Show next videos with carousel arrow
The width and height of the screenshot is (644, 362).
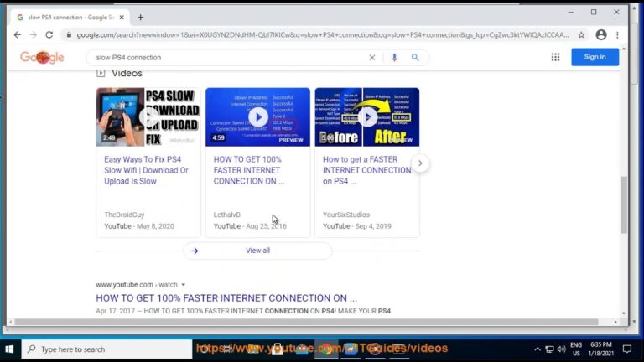click(x=420, y=163)
